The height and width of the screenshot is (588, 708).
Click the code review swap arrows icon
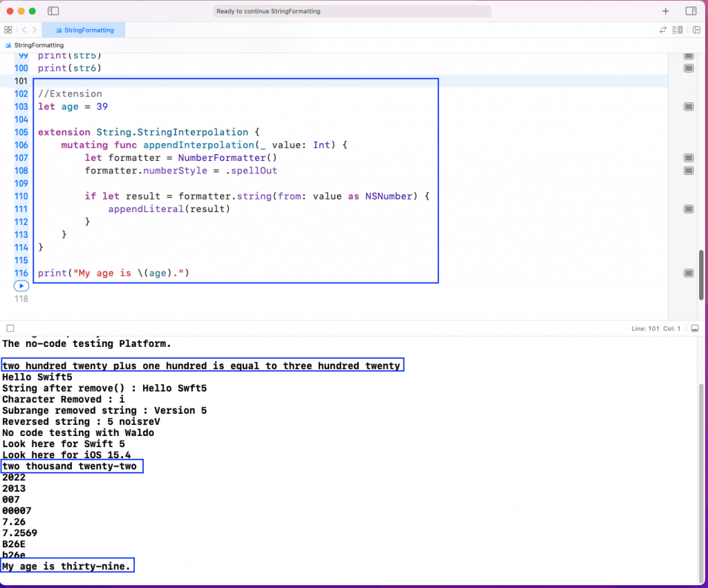click(663, 30)
